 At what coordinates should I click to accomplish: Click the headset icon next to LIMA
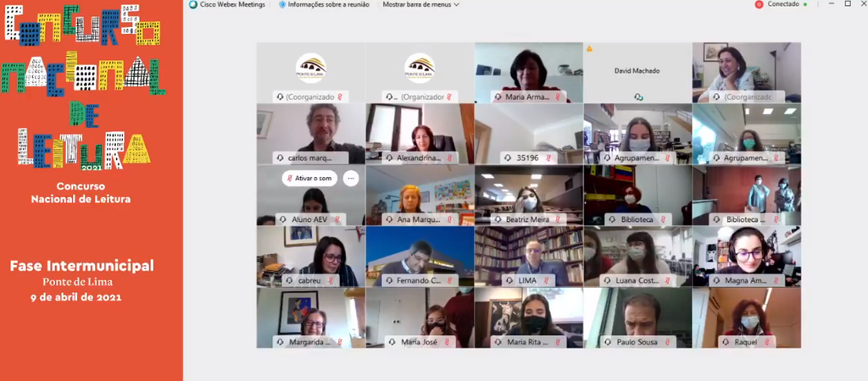(x=497, y=280)
